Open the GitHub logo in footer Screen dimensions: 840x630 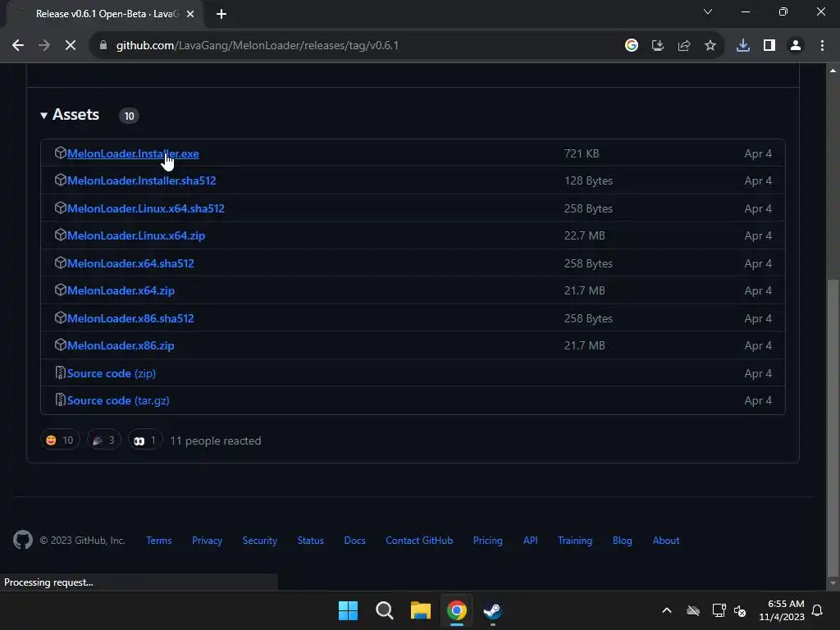pyautogui.click(x=22, y=540)
